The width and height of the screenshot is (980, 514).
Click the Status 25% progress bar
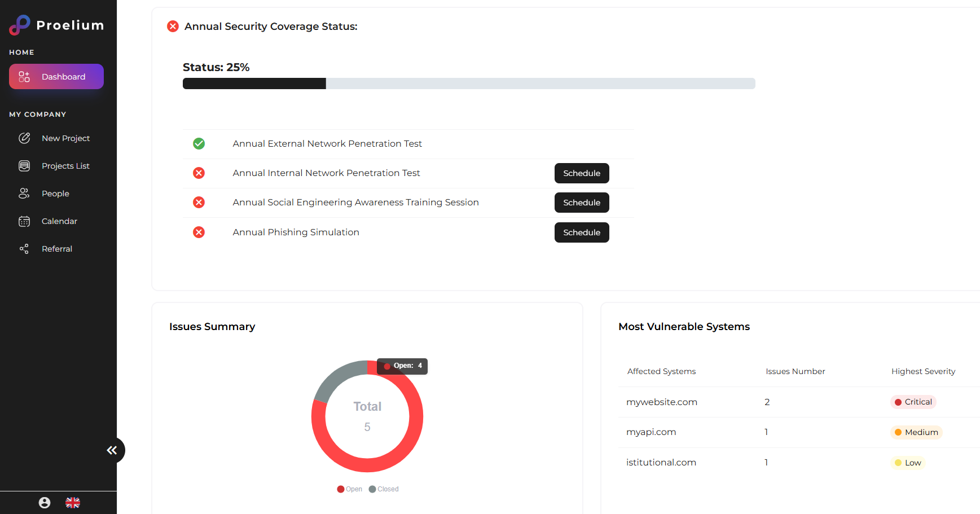click(468, 84)
